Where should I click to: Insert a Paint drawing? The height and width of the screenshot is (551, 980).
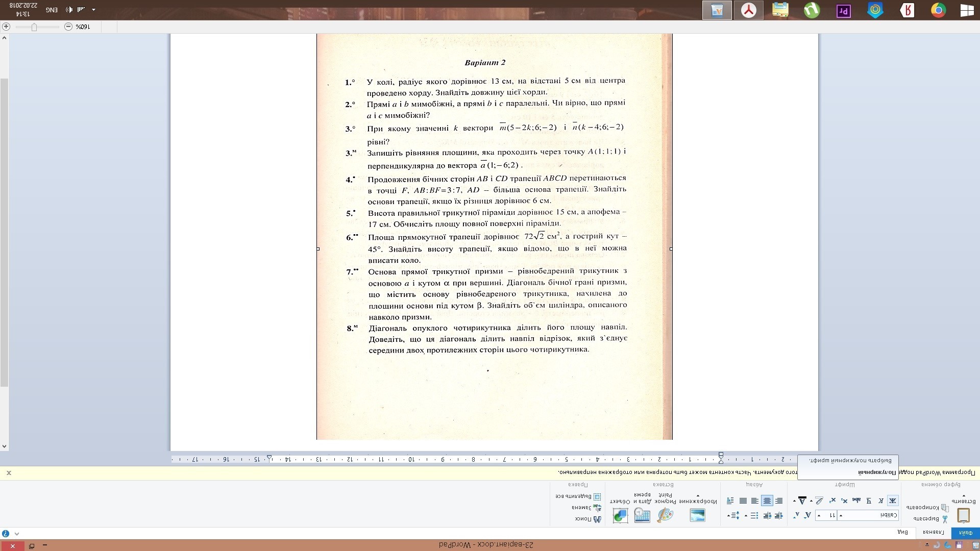click(665, 515)
